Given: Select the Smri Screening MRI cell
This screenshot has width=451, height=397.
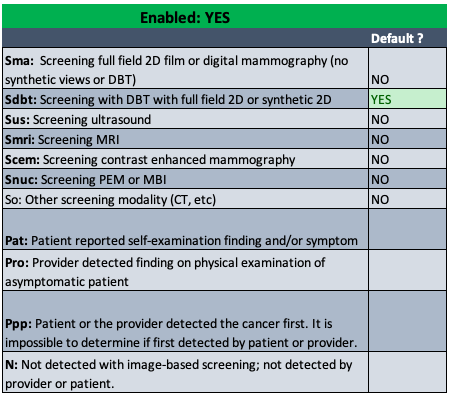Looking at the screenshot, I should click(186, 139).
